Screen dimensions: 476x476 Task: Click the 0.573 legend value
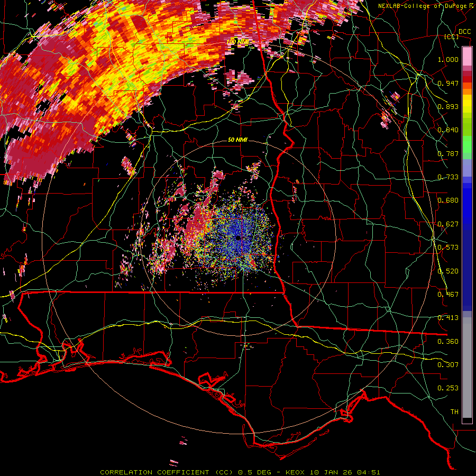click(448, 248)
